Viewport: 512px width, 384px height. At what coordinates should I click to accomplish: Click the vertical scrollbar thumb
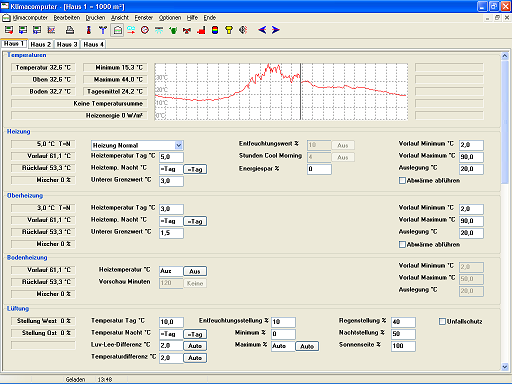tap(505, 122)
